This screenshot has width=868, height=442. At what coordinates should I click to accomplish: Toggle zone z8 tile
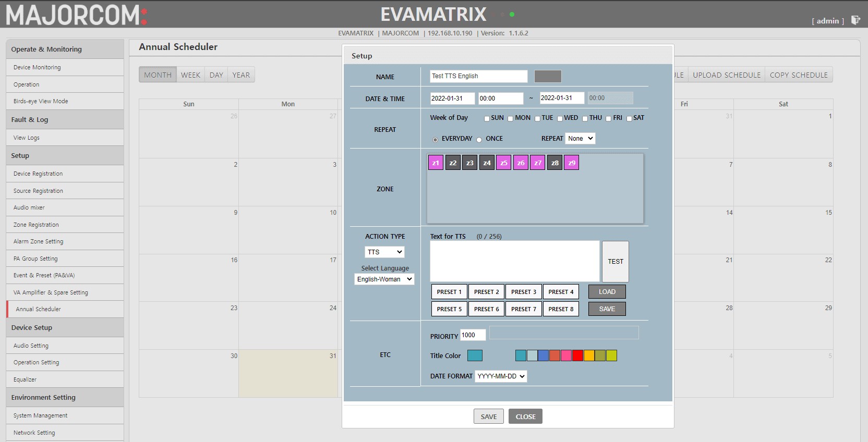click(x=554, y=163)
